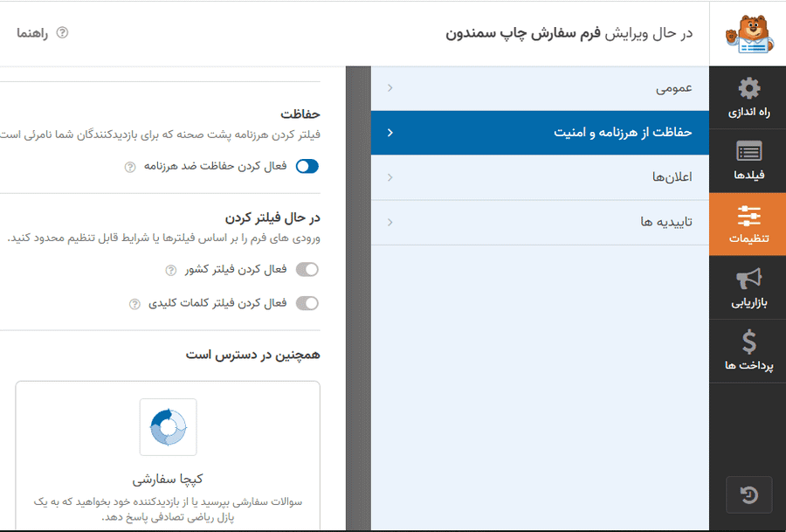Click the کپچا سفارشی circular arrows icon
This screenshot has height=532, width=786.
[168, 427]
